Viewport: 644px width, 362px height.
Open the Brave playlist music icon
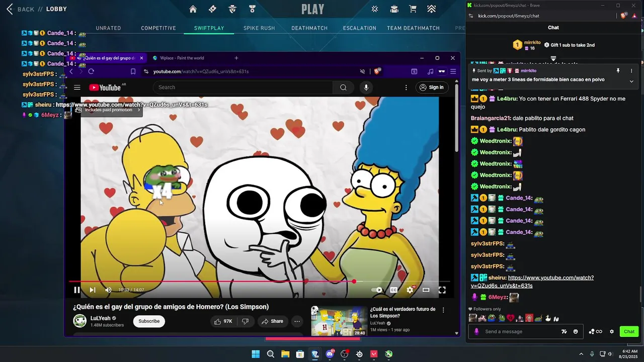[430, 71]
